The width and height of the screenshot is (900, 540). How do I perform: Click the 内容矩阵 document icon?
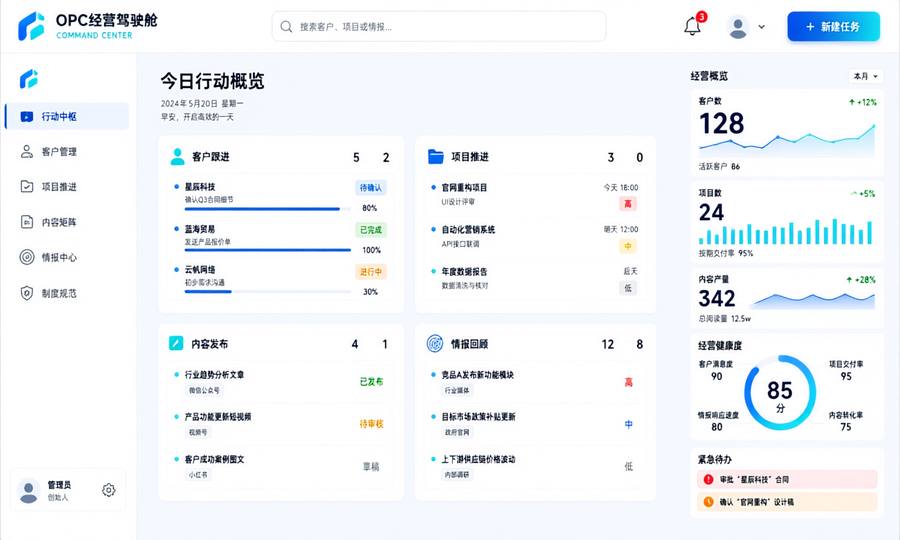point(26,222)
